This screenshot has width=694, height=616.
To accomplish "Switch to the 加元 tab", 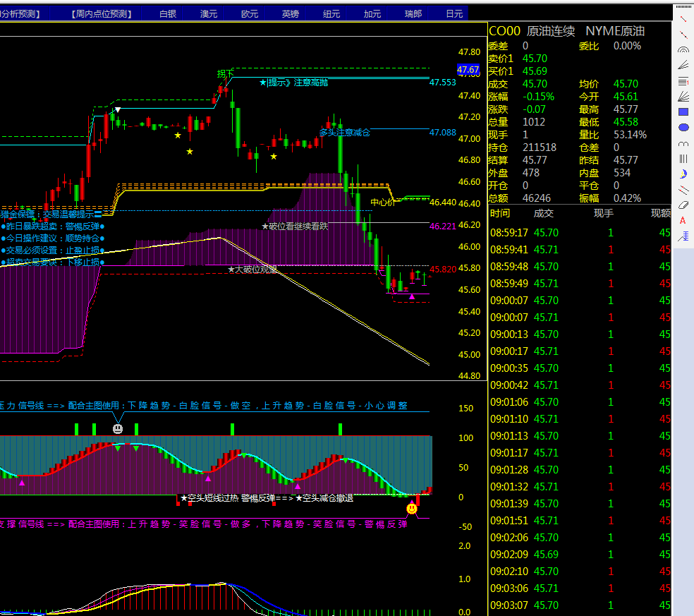I will (x=372, y=13).
